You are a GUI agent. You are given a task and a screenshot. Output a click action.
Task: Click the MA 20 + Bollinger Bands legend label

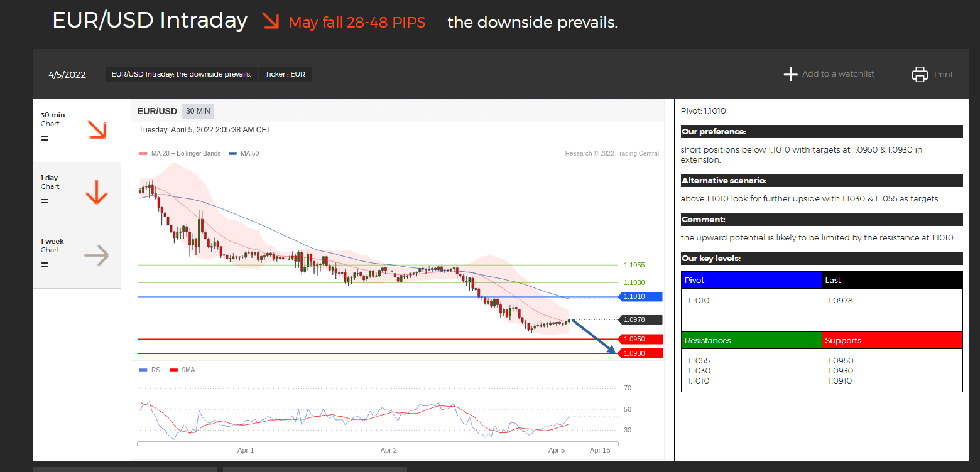(x=186, y=153)
